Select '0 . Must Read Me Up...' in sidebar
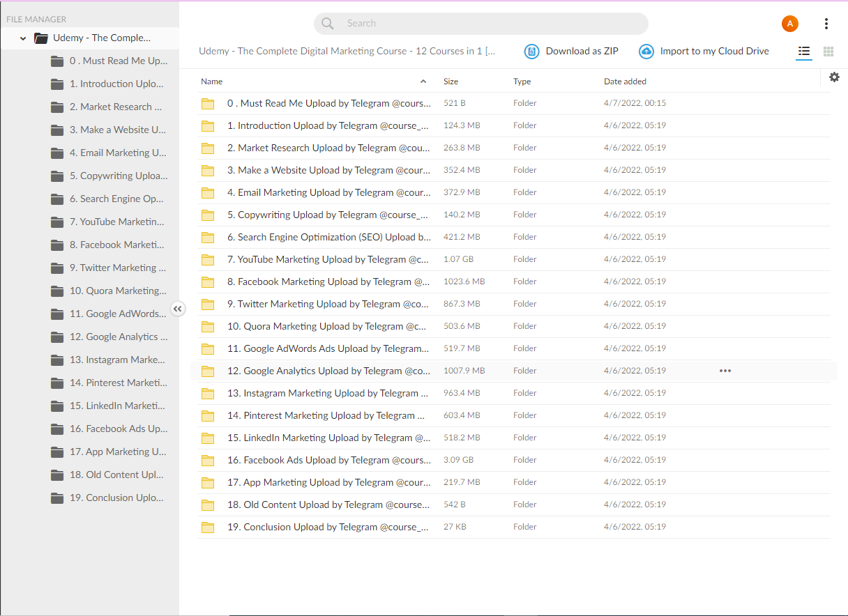 (x=119, y=61)
